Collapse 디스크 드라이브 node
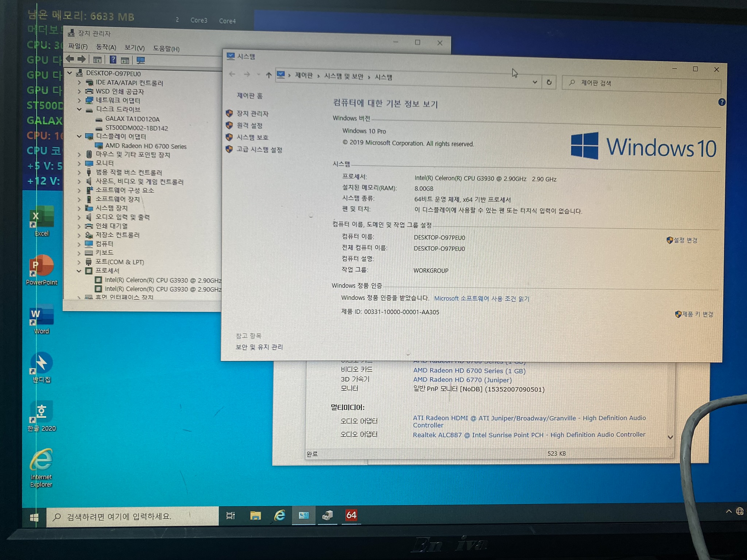 click(x=79, y=109)
